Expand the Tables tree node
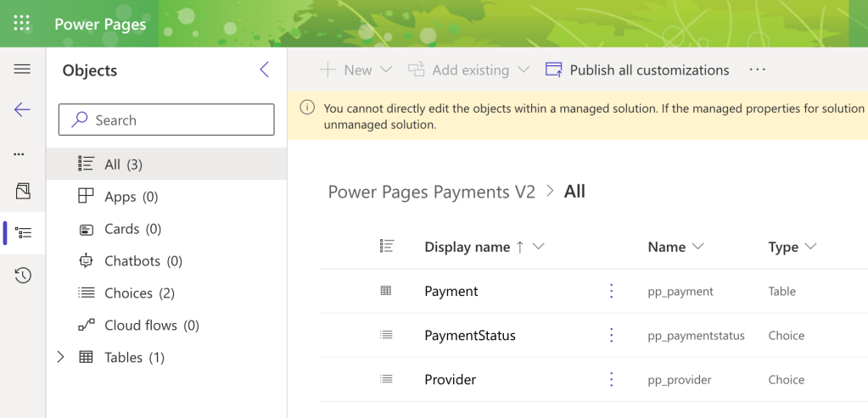 pyautogui.click(x=60, y=358)
